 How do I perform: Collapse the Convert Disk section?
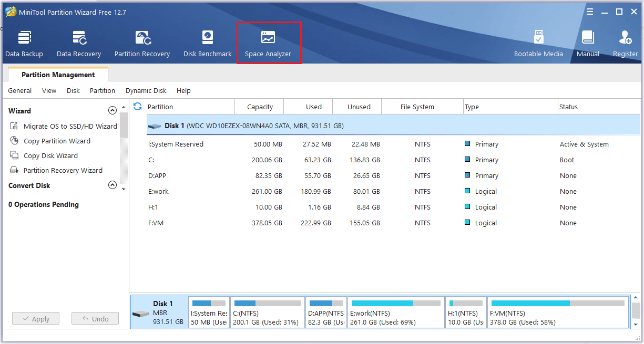point(112,185)
